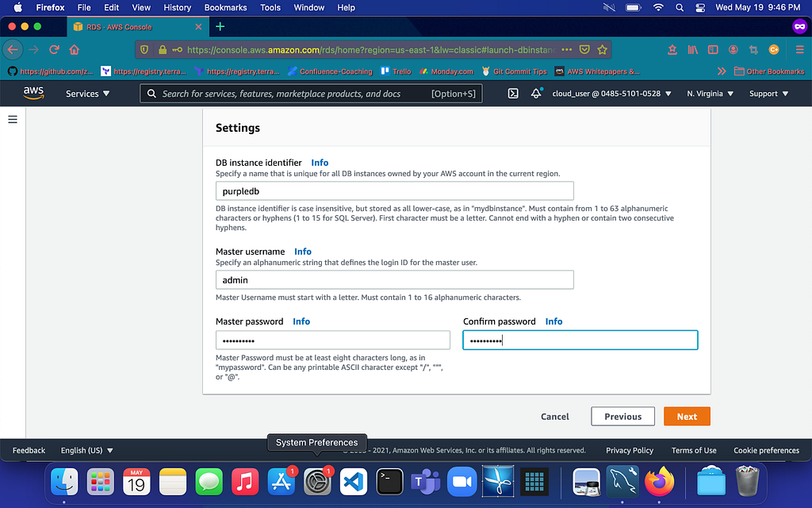Open the Trash in the Dock

[747, 482]
